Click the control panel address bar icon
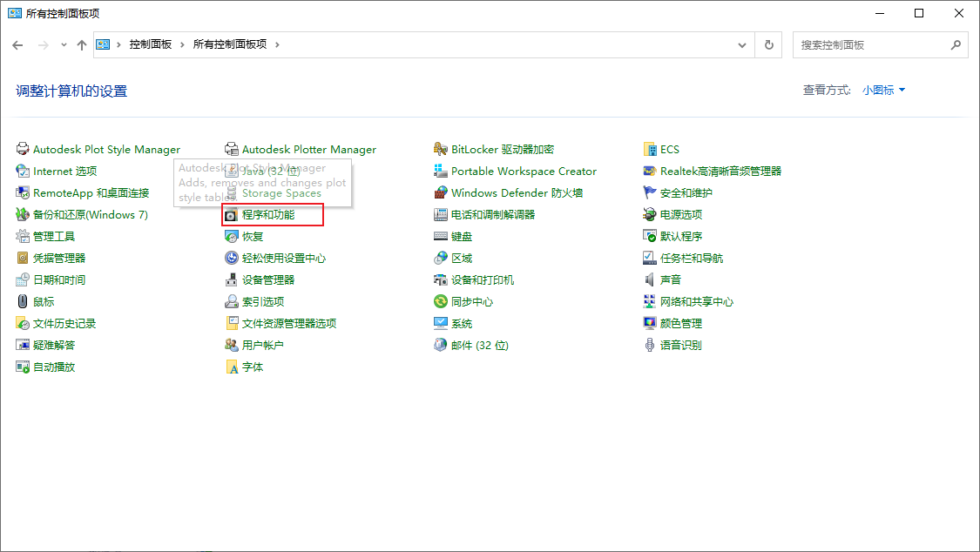Image resolution: width=980 pixels, height=552 pixels. (x=103, y=44)
